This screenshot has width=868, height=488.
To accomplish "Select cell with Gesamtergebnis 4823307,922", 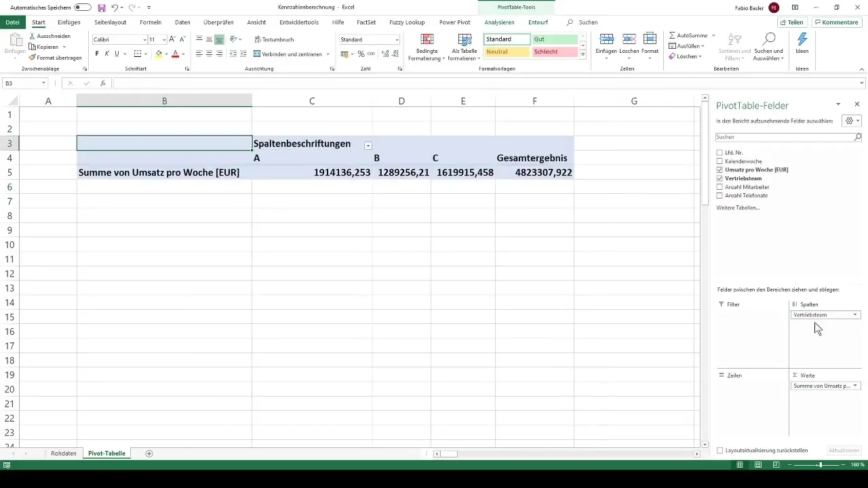I will point(534,173).
